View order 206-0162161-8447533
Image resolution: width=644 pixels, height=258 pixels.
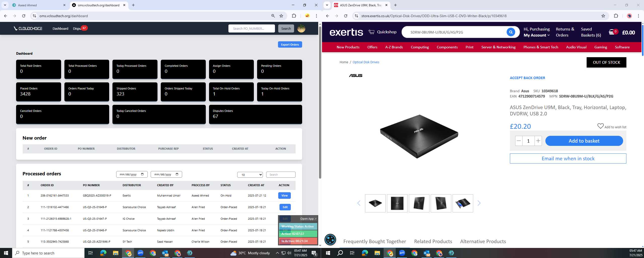click(284, 196)
